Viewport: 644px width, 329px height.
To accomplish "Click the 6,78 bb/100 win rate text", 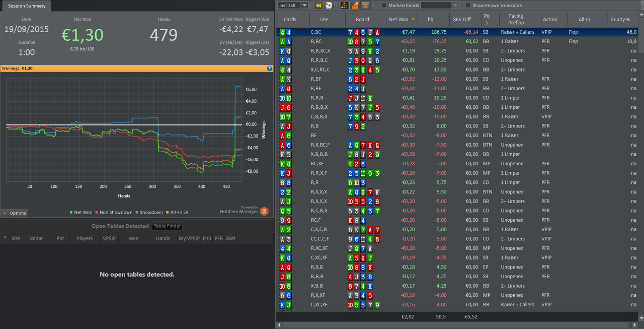I will point(83,49).
